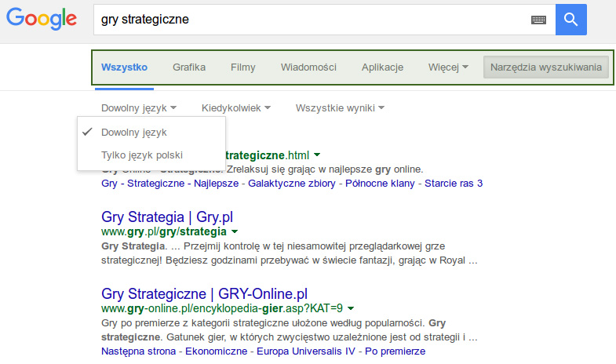Open the on-screen keyboard icon
The image size is (616, 364).
(x=538, y=20)
